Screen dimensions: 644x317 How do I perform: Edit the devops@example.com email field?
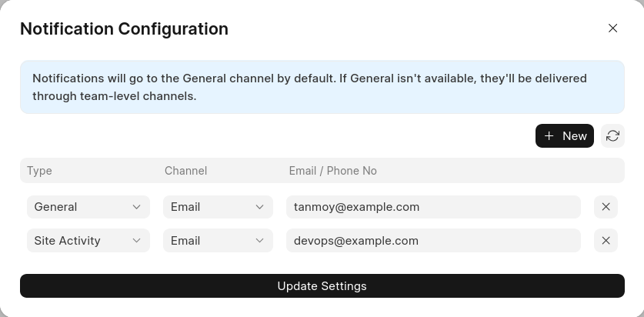pos(432,241)
